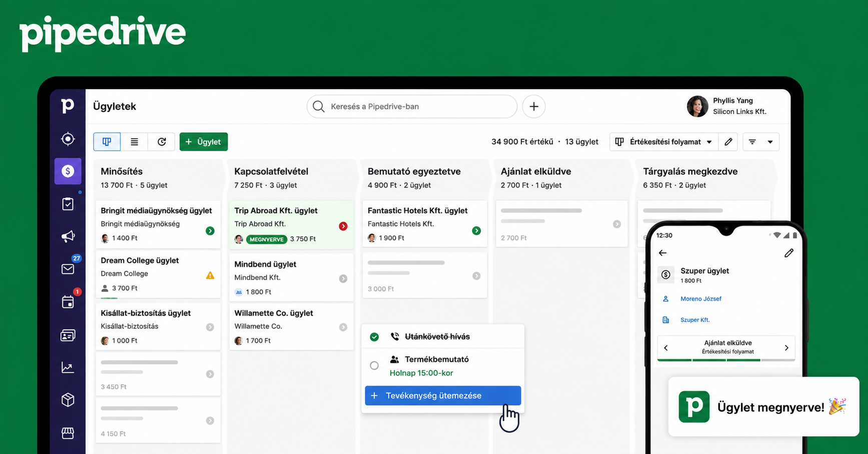This screenshot has width=868, height=454.
Task: Click grey status arrow on Willamette Co. deal
Action: (x=343, y=327)
